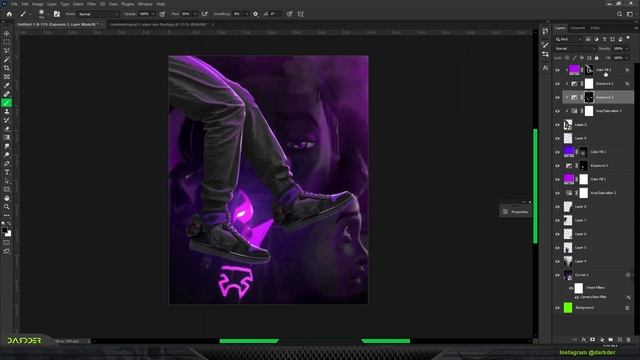Open the Properties panel button
Viewport: 640px width, 360px height.
tap(516, 212)
